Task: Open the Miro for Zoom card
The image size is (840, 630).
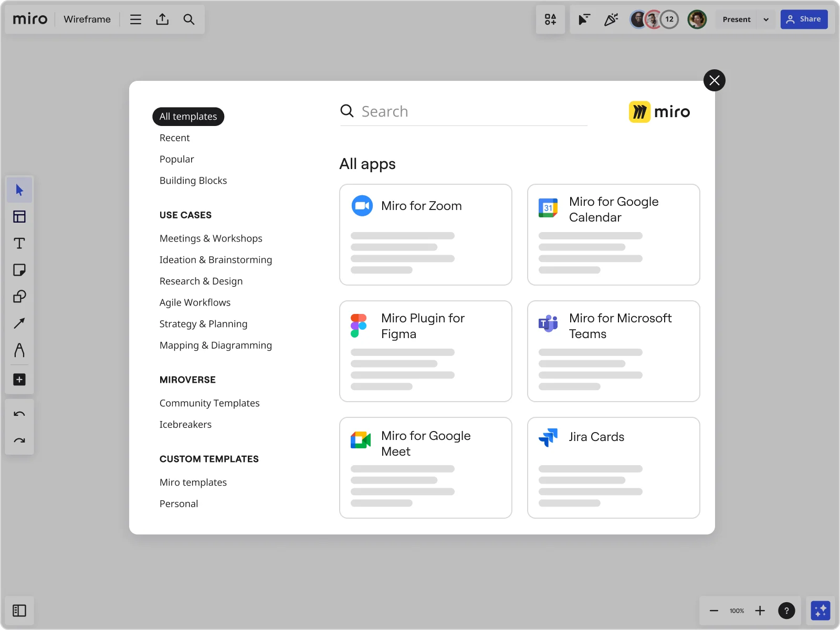Action: point(425,235)
